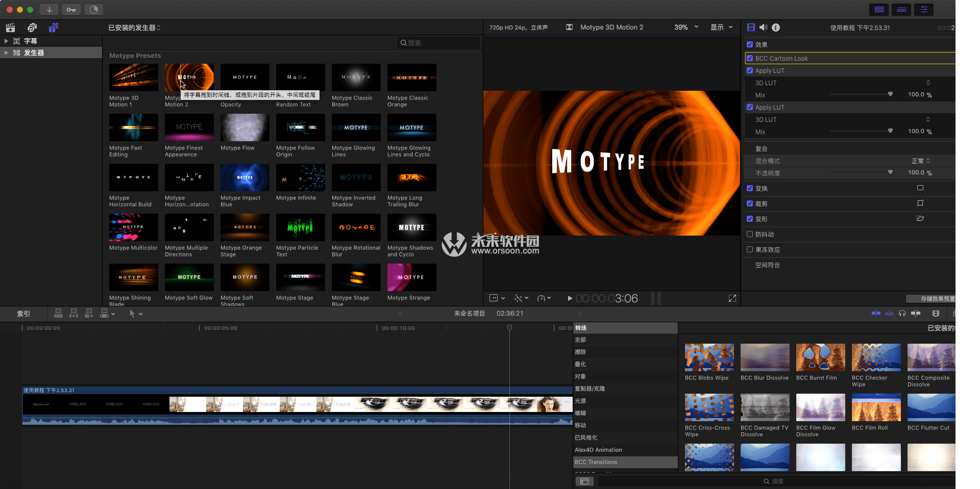
Task: Open the audio inspector speaker icon
Action: tap(763, 28)
